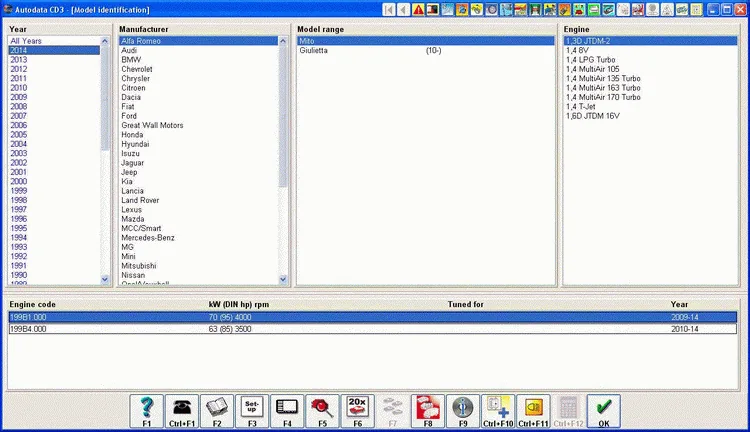Click the Year list scroll down arrow
This screenshot has width=750, height=432.
(105, 279)
